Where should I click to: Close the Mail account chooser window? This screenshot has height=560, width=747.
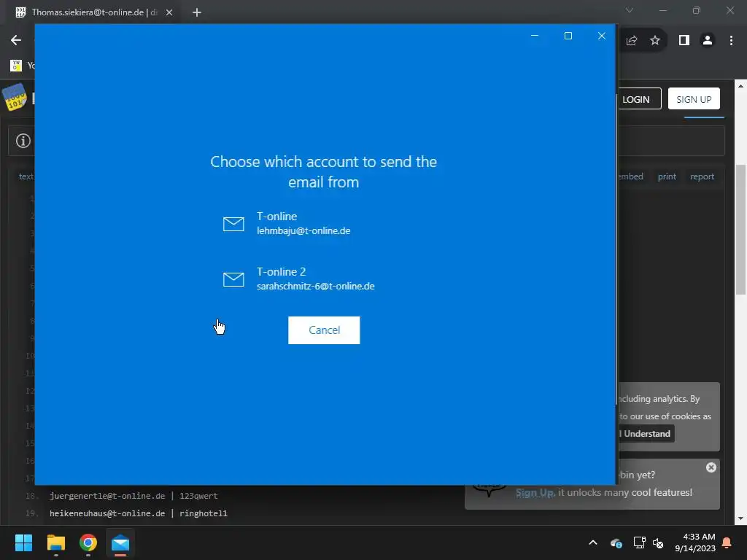point(602,36)
